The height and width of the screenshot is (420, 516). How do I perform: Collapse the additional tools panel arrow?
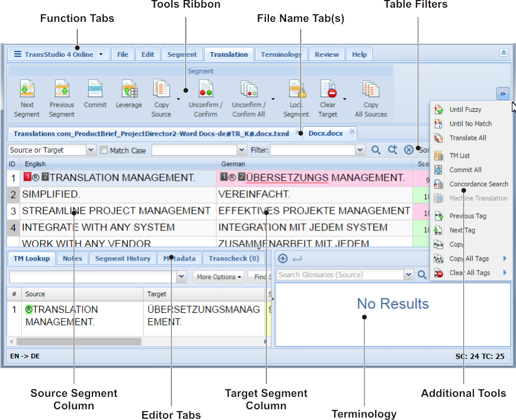(502, 94)
